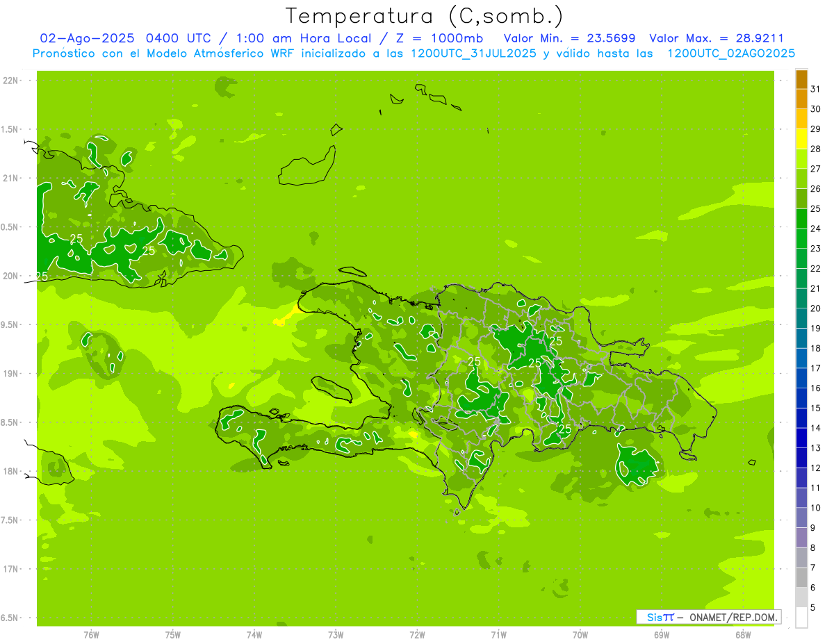Image resolution: width=834 pixels, height=644 pixels.
Task: Pick the orange swatch above 31 in the colorbar
Action: coord(801,79)
